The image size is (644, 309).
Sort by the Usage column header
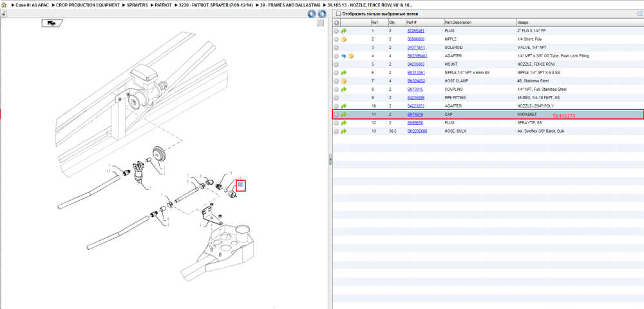(x=580, y=23)
